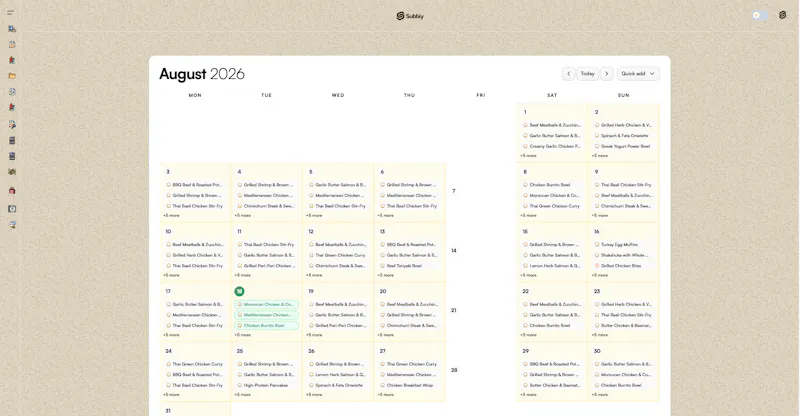The width and height of the screenshot is (800, 416).
Task: Open Beef Meatballs & Zucchini on August 9
Action: pyautogui.click(x=623, y=195)
